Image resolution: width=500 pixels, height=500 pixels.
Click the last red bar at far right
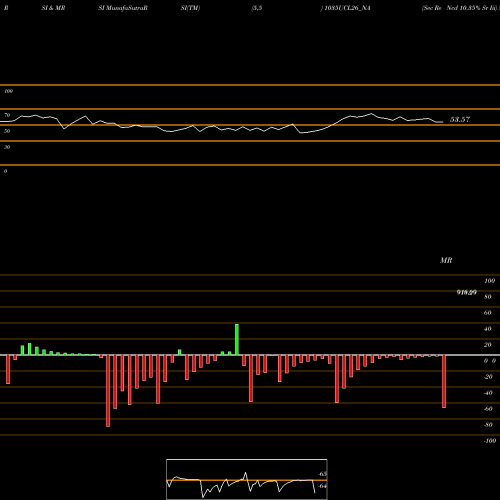coord(444,381)
